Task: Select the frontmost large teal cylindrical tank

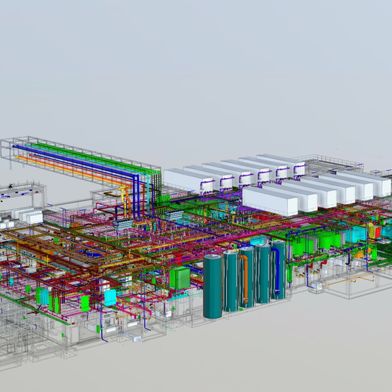Action: [213, 286]
